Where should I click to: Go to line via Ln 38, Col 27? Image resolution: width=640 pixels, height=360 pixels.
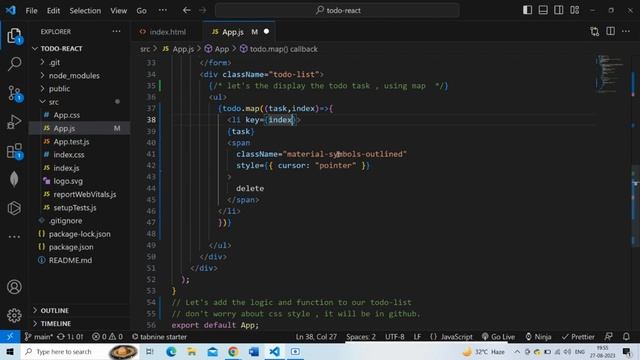click(316, 337)
